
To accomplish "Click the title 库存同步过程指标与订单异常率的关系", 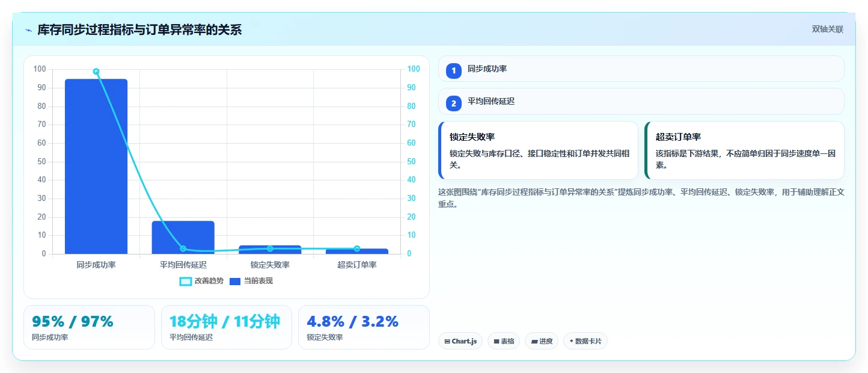I will [x=139, y=29].
